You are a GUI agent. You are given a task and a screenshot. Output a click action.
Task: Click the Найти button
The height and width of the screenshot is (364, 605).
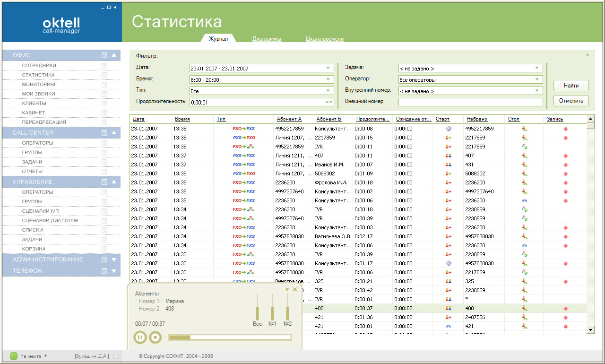[571, 86]
